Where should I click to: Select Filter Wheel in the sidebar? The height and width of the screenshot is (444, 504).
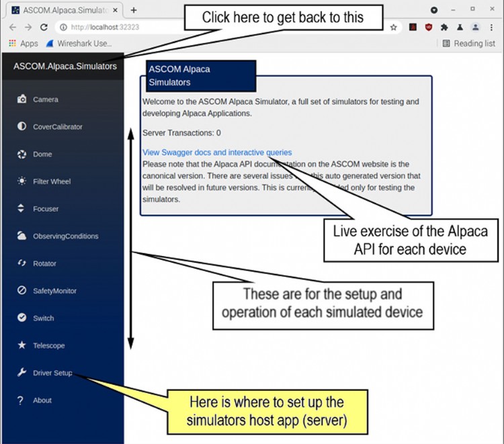[x=52, y=181]
